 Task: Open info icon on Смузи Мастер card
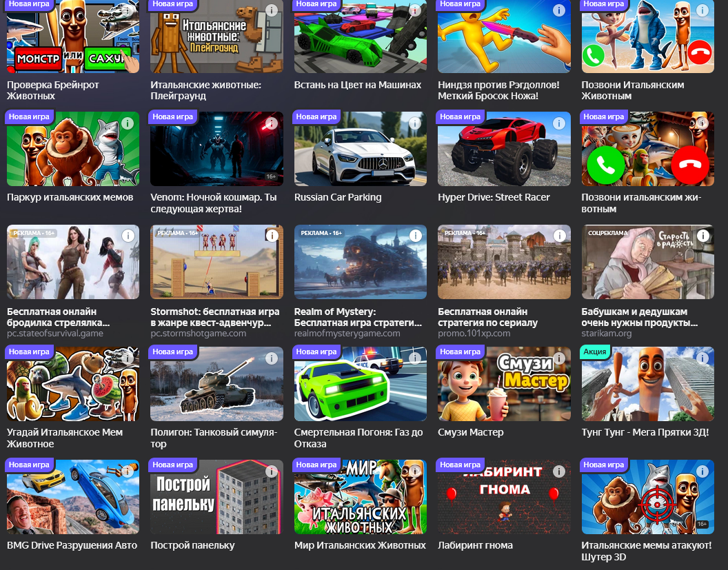tap(559, 358)
